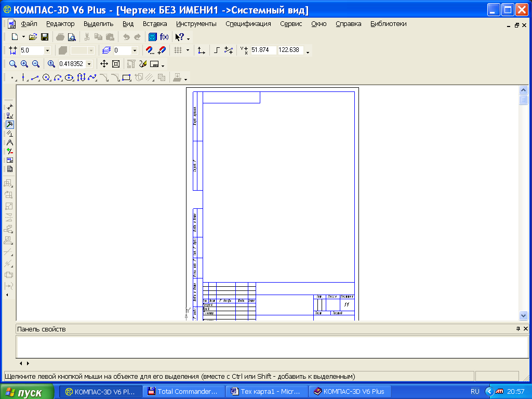Screen dimensions: 532x399
Task: Switch to Тех карта1 Word taskbar button
Action: click(267, 392)
